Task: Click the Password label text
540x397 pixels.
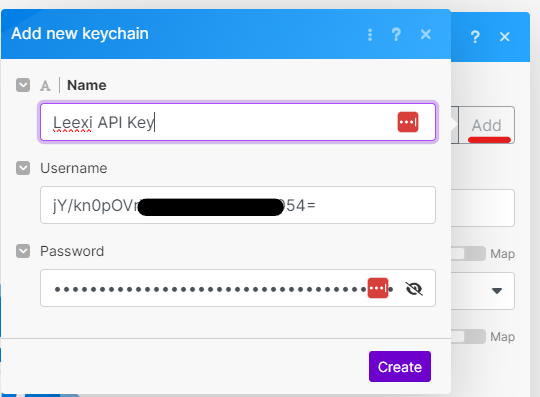Action: click(x=72, y=251)
